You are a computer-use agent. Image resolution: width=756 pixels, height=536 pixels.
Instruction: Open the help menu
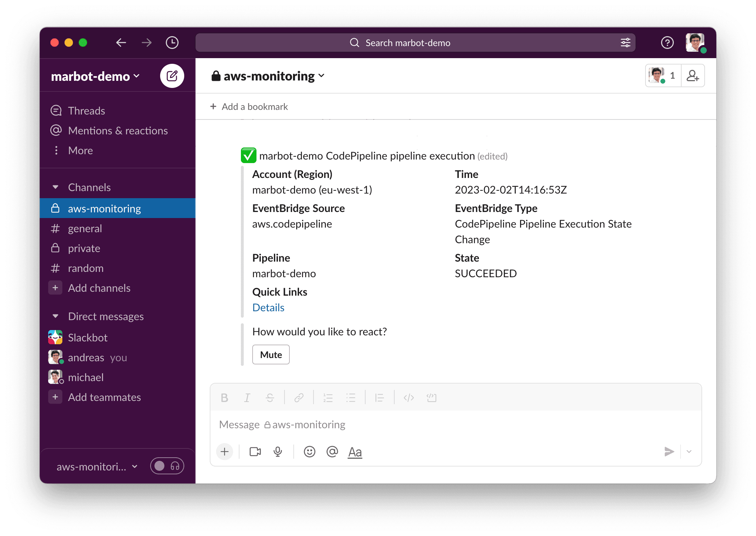pyautogui.click(x=667, y=43)
